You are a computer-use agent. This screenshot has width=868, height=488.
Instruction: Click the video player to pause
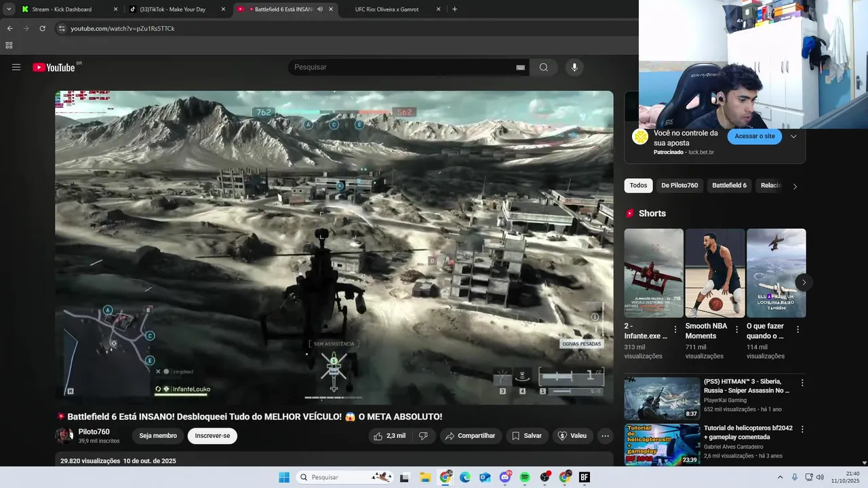point(334,247)
